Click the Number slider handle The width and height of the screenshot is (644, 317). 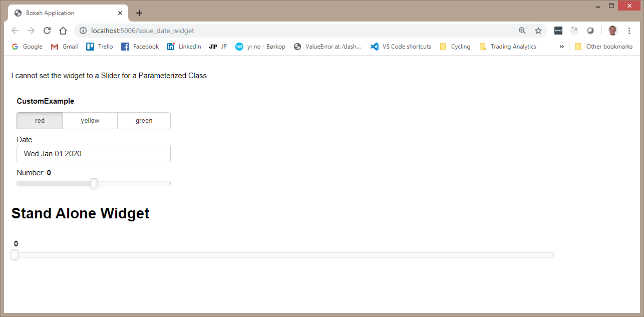point(94,183)
